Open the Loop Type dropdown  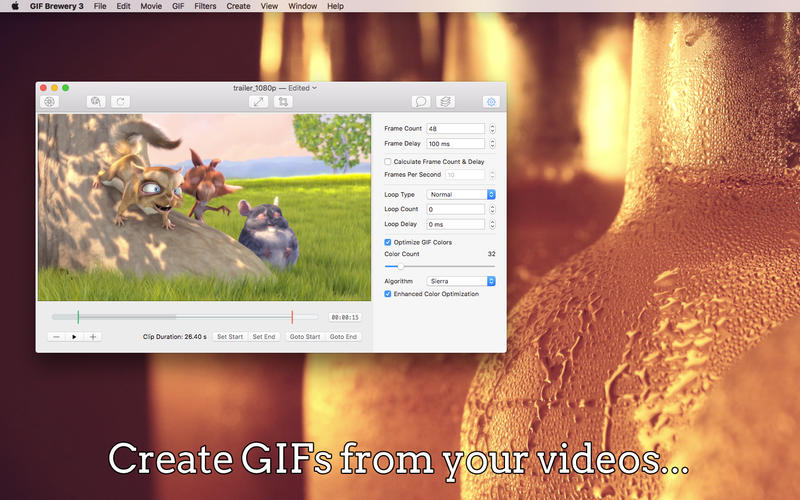pos(461,194)
